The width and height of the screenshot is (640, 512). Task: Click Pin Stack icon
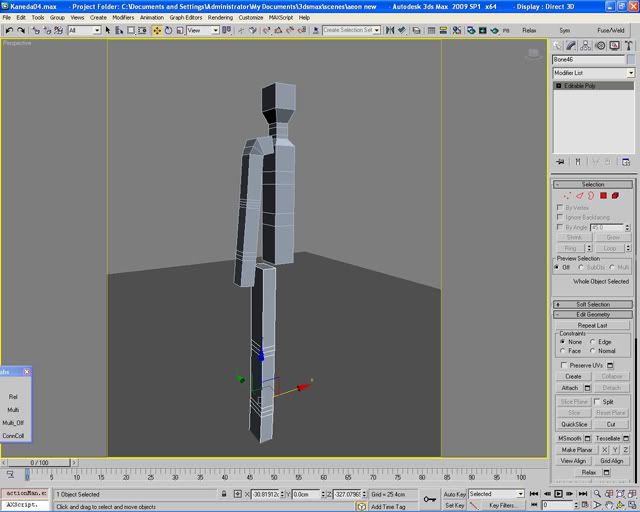point(561,162)
